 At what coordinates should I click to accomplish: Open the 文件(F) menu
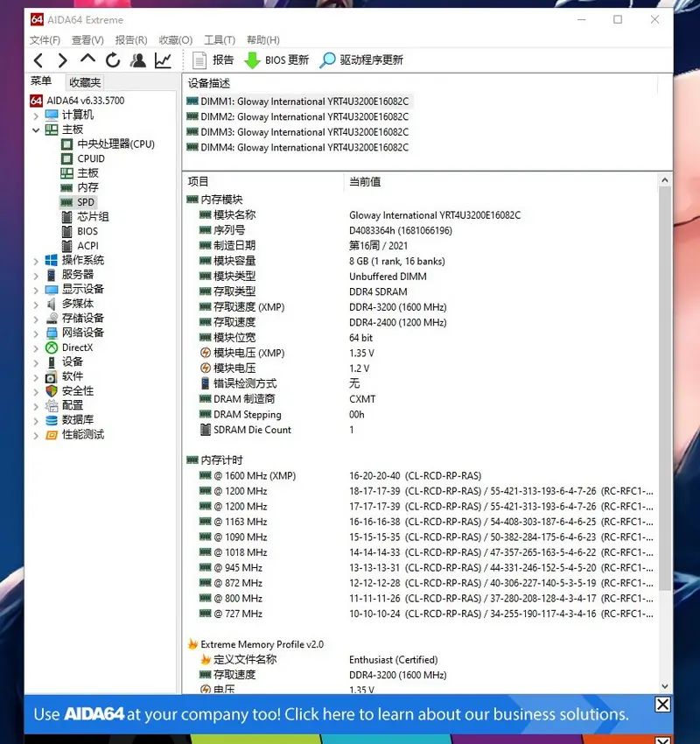coord(45,40)
